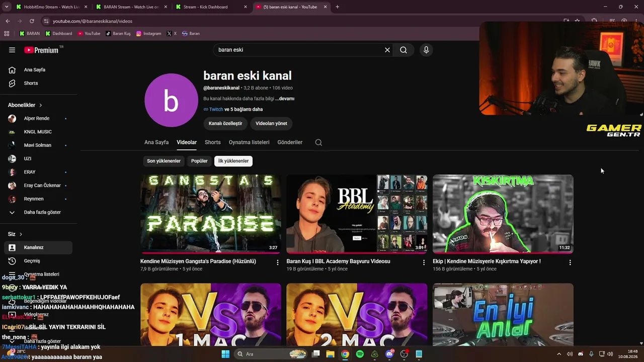Clear the search box with the X
The height and width of the screenshot is (362, 644).
[x=387, y=50]
